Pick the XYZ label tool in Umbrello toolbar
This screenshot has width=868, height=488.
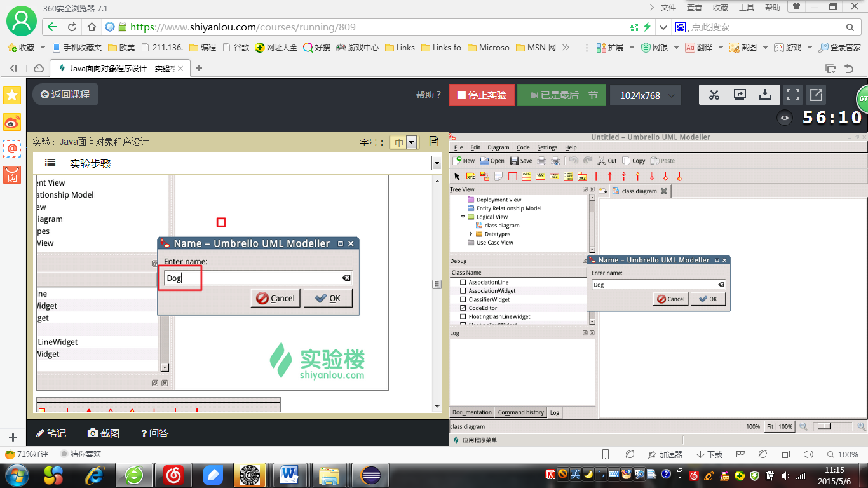click(x=471, y=177)
